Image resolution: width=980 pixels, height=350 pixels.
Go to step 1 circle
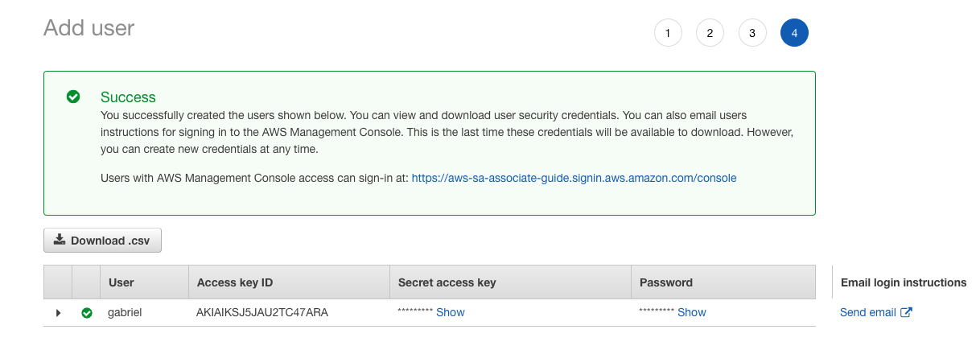click(667, 33)
